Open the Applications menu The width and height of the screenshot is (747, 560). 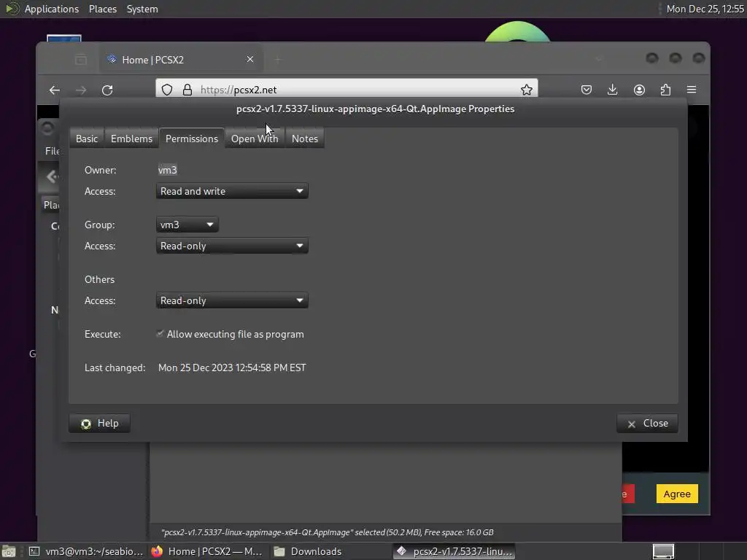tap(52, 9)
